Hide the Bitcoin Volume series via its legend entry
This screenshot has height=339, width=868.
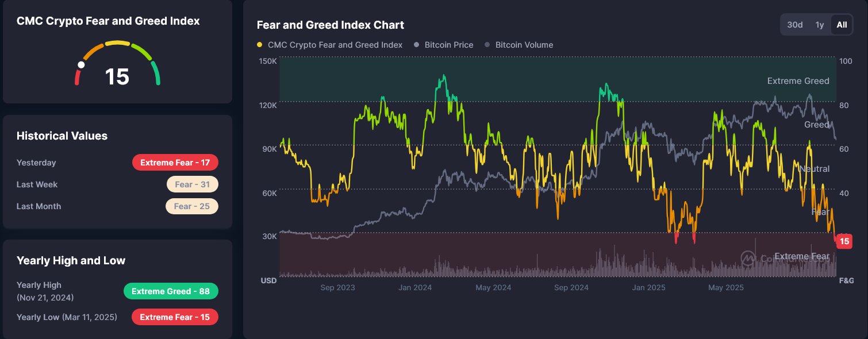click(x=524, y=45)
